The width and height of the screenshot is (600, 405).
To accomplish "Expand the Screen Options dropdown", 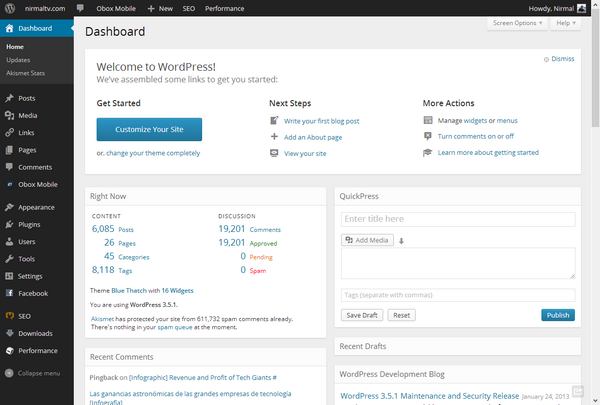I will 517,23.
